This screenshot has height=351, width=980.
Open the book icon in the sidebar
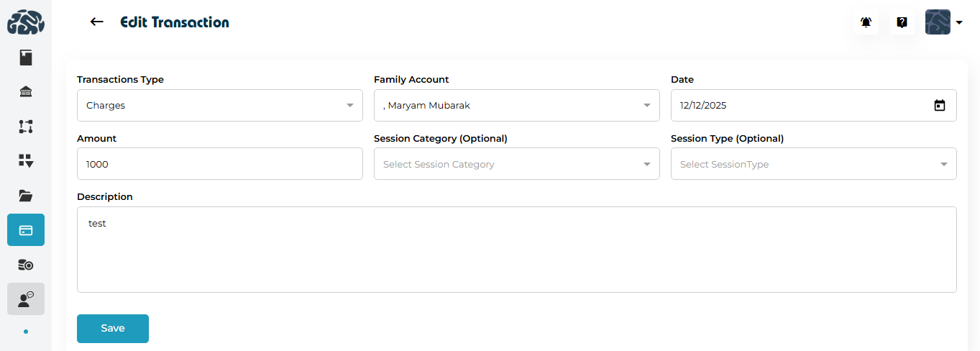(26, 58)
